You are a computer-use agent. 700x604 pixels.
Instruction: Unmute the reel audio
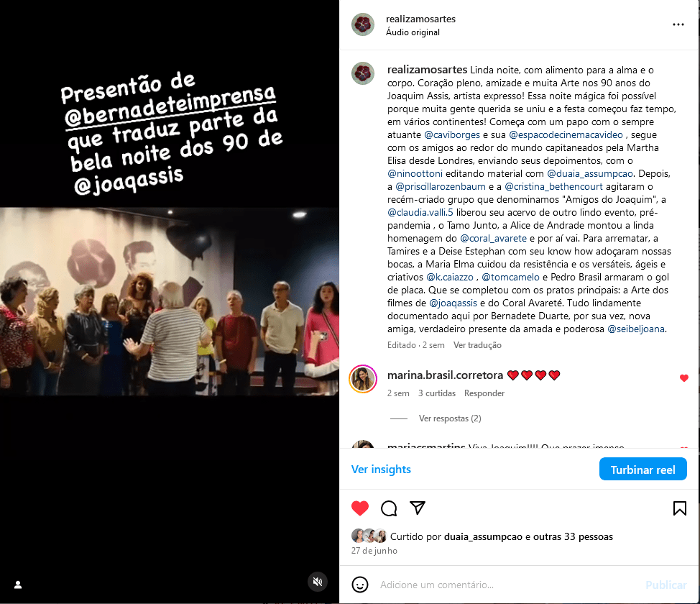click(318, 581)
